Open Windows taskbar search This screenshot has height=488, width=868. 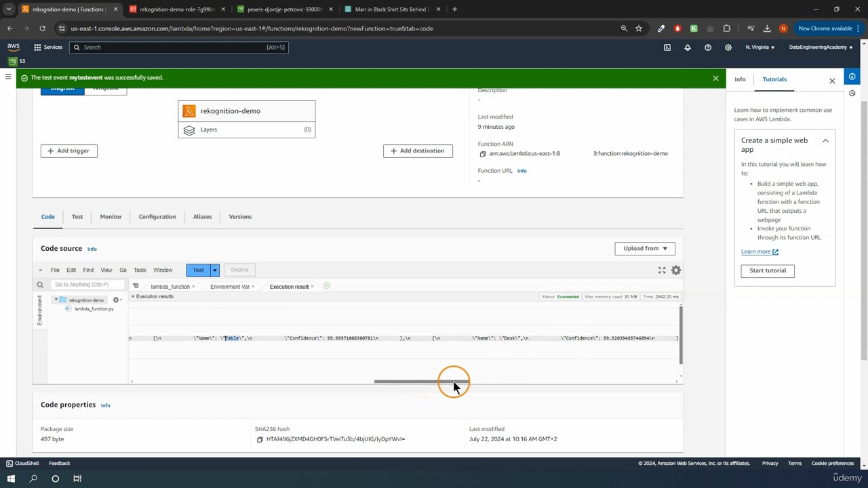tap(33, 479)
